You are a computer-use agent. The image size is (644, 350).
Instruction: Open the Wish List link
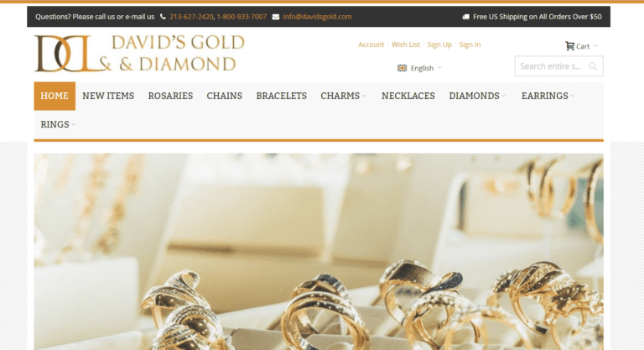[x=405, y=44]
